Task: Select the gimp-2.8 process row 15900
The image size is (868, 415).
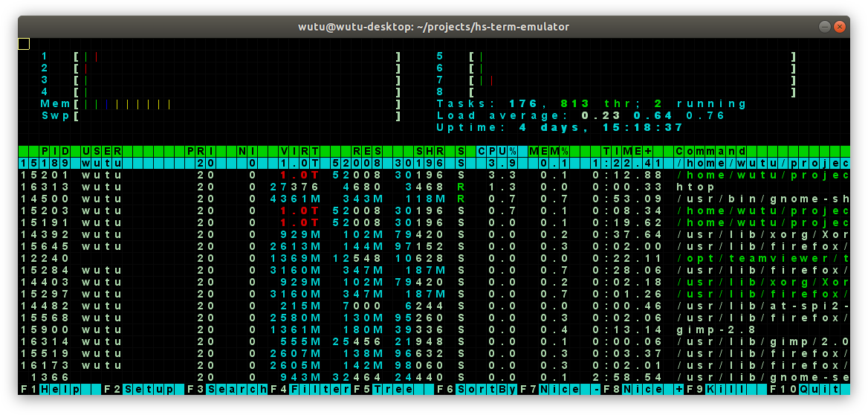Action: [435, 329]
